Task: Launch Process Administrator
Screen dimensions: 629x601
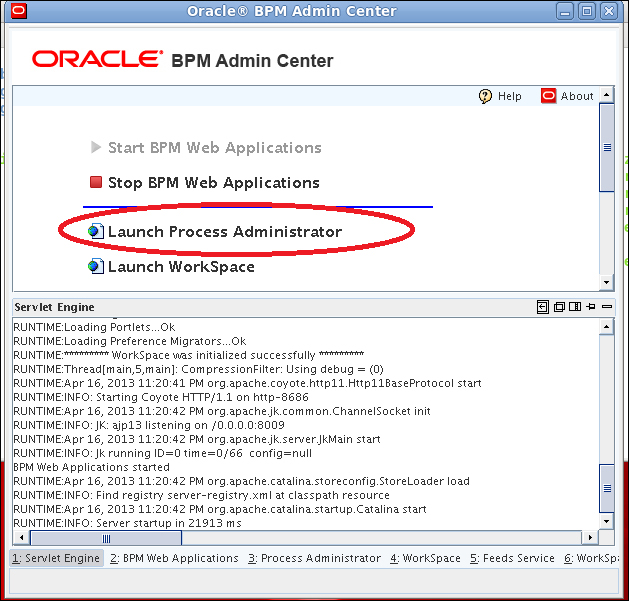Action: tap(225, 231)
